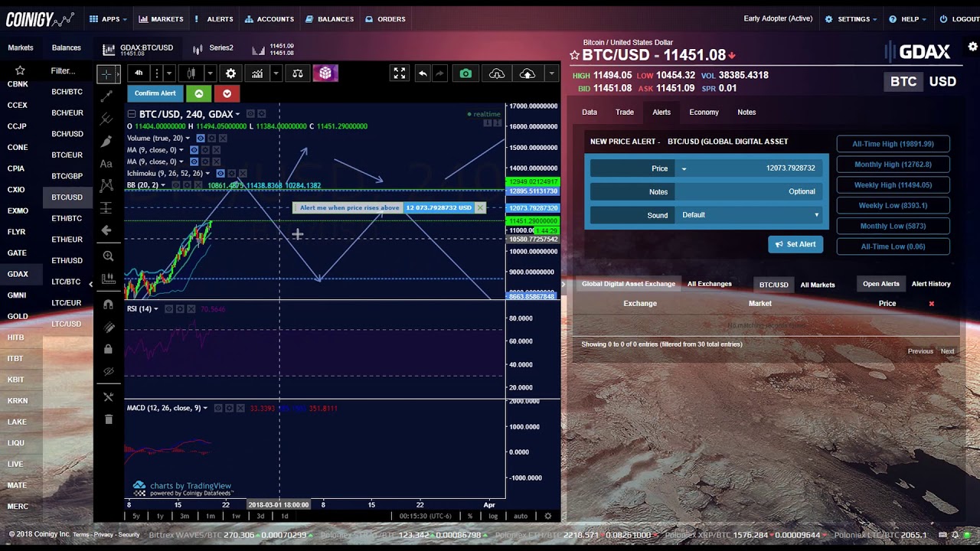Click the purple cube icon
This screenshot has width=980, height=551.
[x=325, y=73]
